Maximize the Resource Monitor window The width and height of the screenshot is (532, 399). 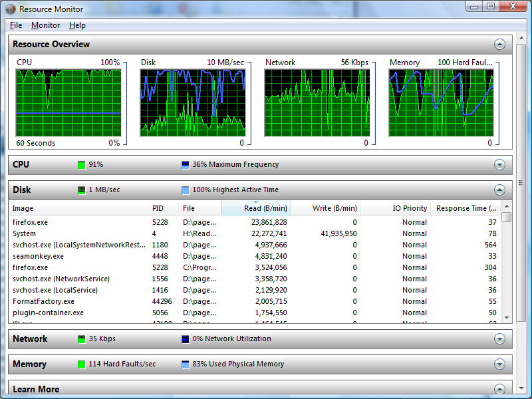[x=491, y=7]
